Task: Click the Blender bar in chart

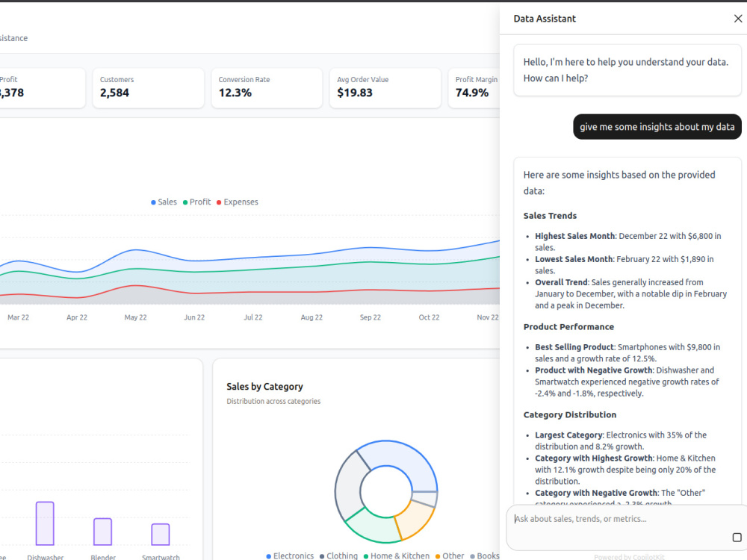Action: pyautogui.click(x=102, y=532)
